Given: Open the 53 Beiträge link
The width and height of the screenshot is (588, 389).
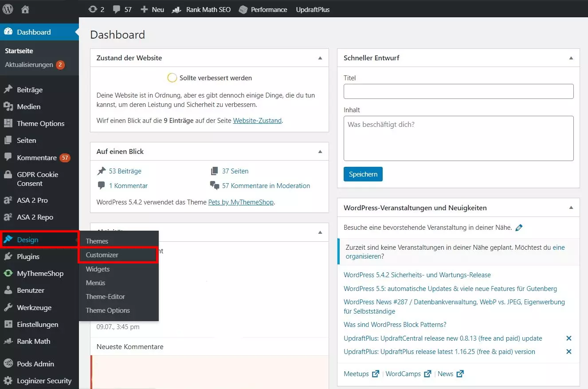Looking at the screenshot, I should pyautogui.click(x=125, y=171).
